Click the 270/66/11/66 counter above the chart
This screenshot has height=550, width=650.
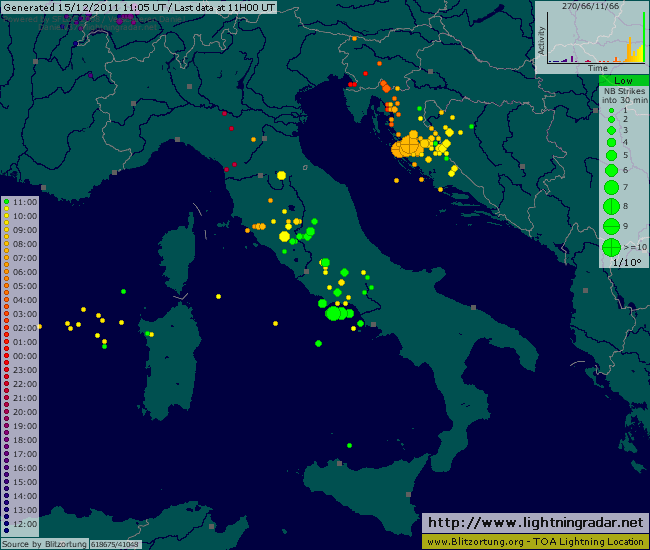tap(590, 6)
